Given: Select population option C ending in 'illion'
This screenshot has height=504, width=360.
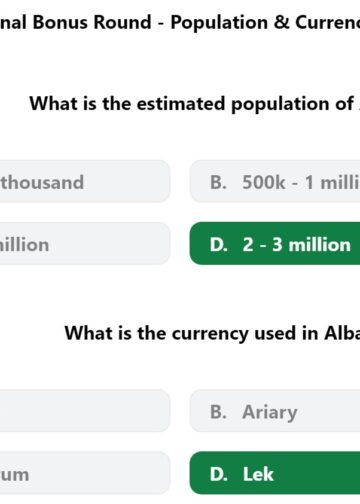Looking at the screenshot, I should coord(85,243).
